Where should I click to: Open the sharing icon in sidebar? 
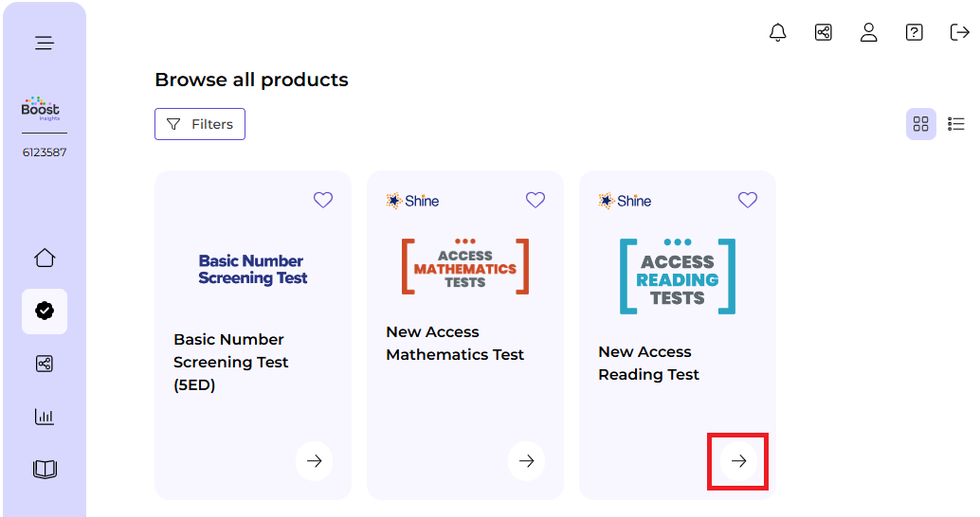click(45, 364)
